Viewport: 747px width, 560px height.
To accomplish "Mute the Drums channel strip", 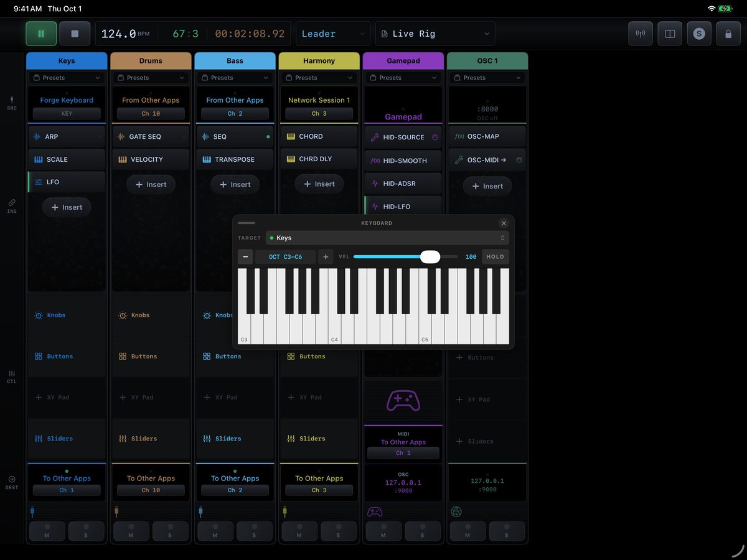I will [131, 531].
